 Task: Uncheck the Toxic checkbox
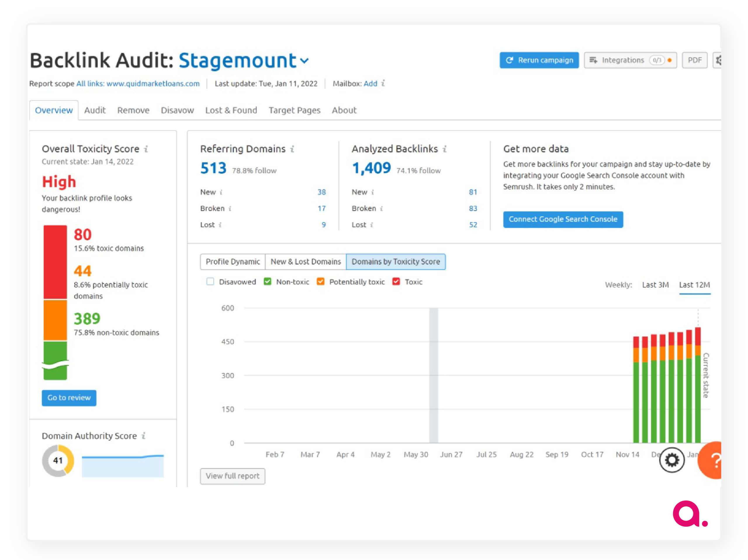[x=396, y=282]
